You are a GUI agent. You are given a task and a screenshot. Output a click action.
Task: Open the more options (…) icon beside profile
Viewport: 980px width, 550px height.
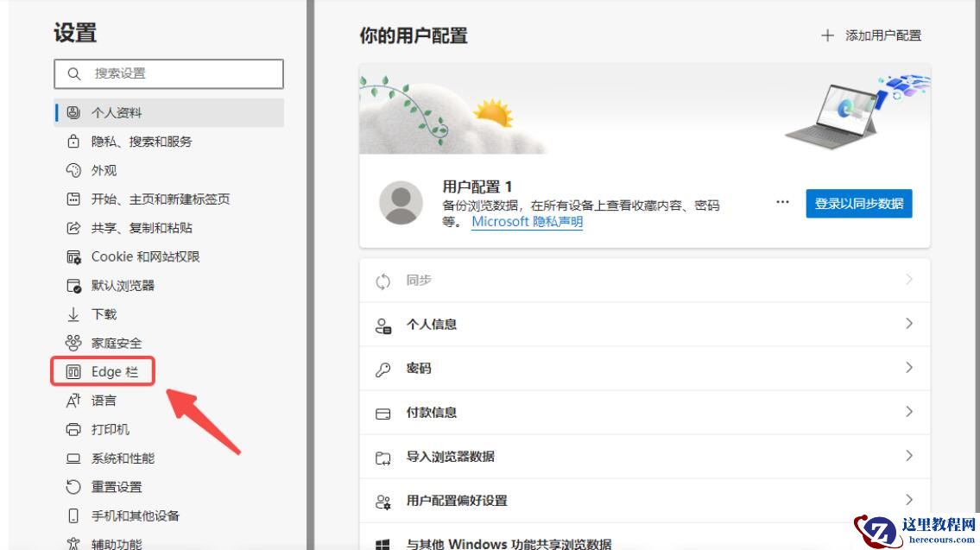click(782, 203)
